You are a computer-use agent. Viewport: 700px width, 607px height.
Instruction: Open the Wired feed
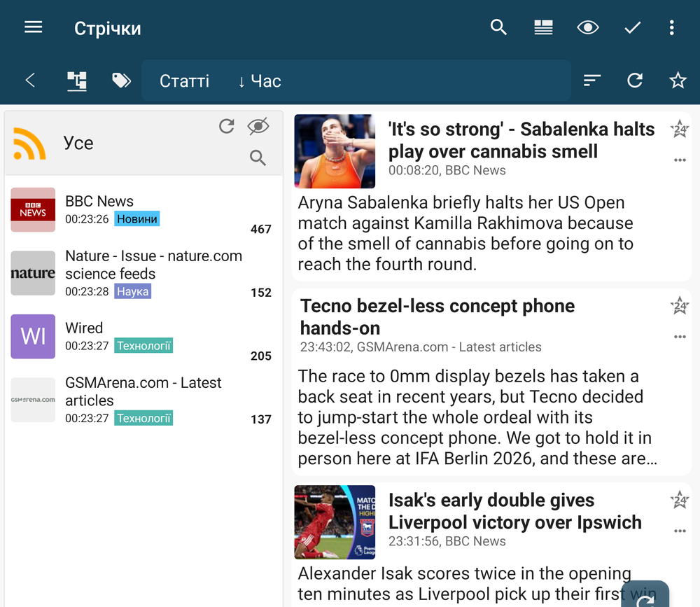143,337
